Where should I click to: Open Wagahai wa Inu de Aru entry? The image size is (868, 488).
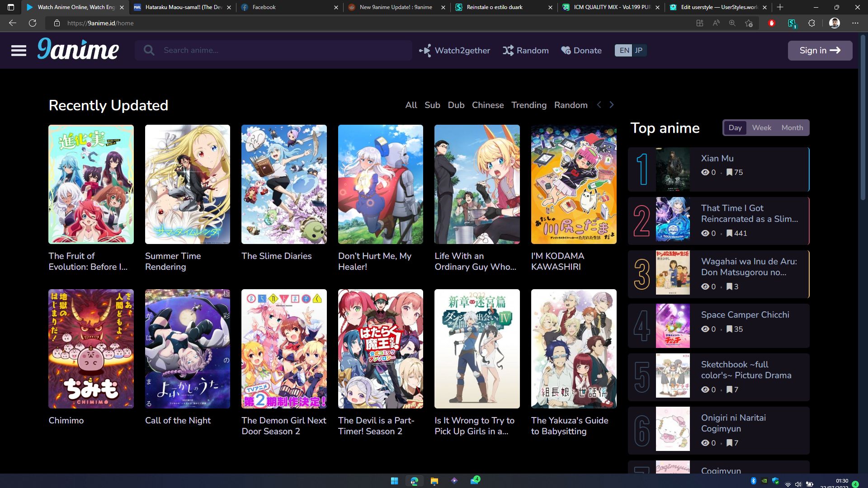(718, 274)
